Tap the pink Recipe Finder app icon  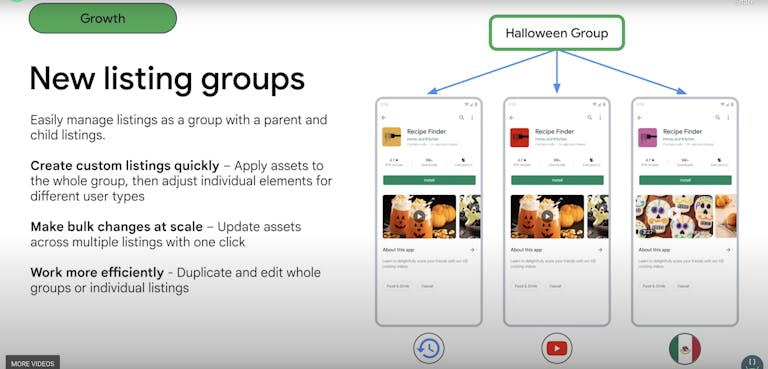pos(648,137)
